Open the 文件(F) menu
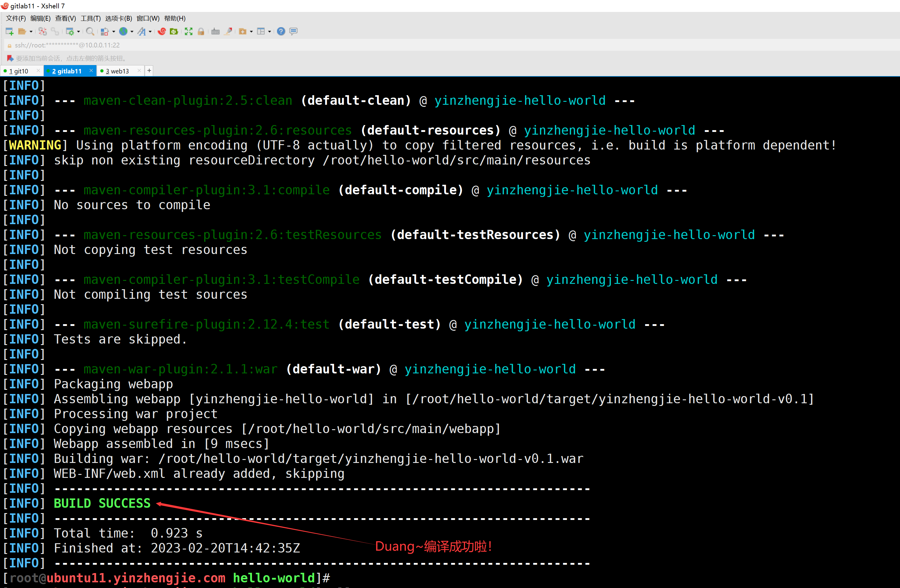The image size is (900, 588). pos(16,18)
